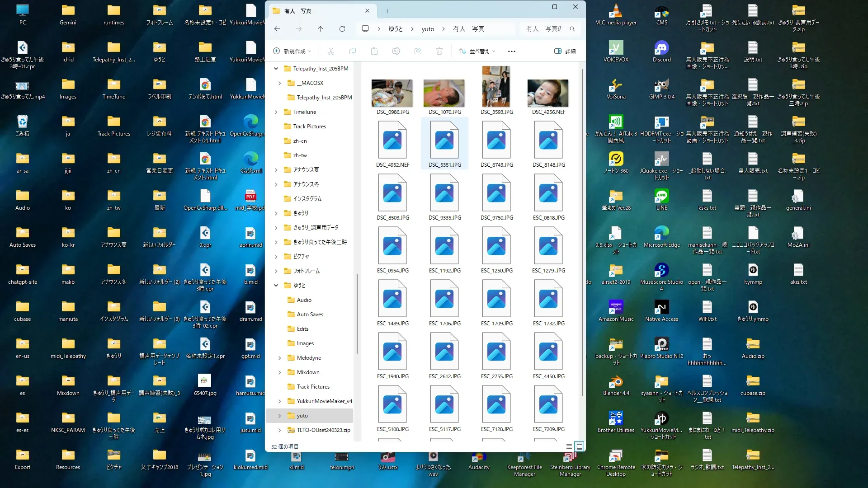Select the DSC_4256.NEF baby photo thumbnail

(548, 93)
